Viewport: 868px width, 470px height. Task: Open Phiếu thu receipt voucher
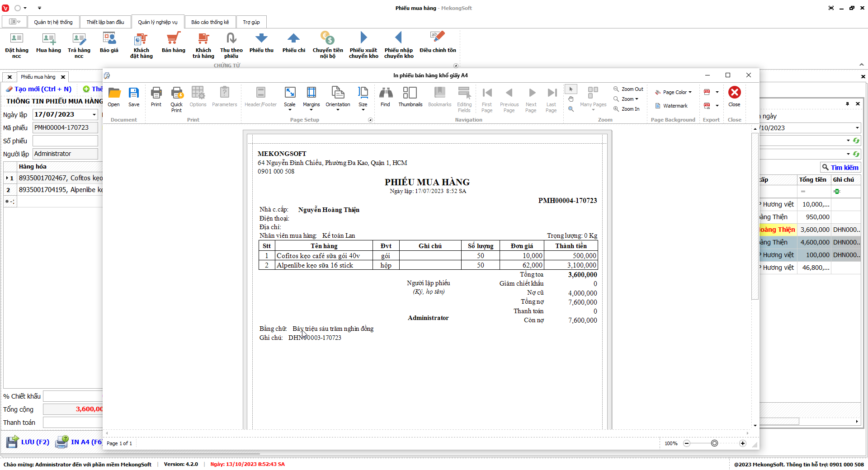tap(261, 43)
